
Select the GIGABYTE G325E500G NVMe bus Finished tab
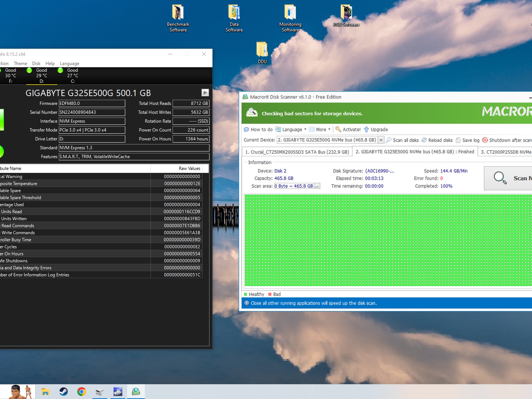point(415,151)
